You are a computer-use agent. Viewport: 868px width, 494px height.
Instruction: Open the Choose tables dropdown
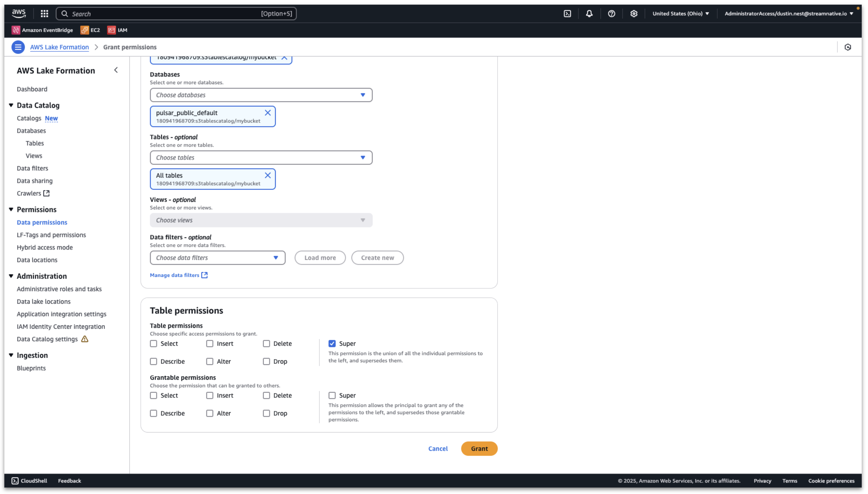pos(261,158)
